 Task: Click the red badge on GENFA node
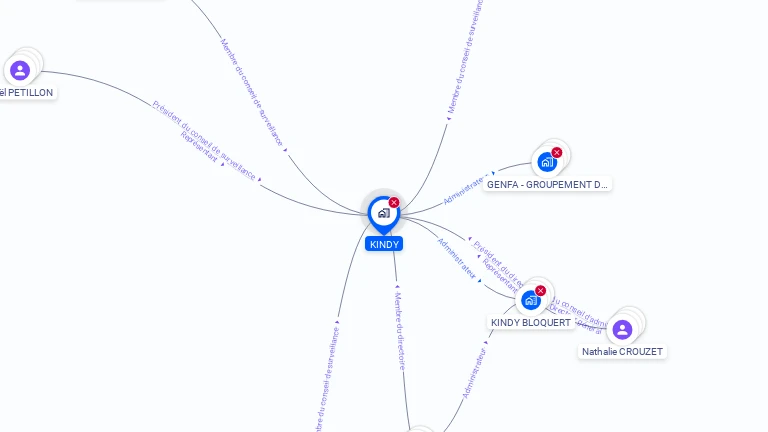point(557,153)
